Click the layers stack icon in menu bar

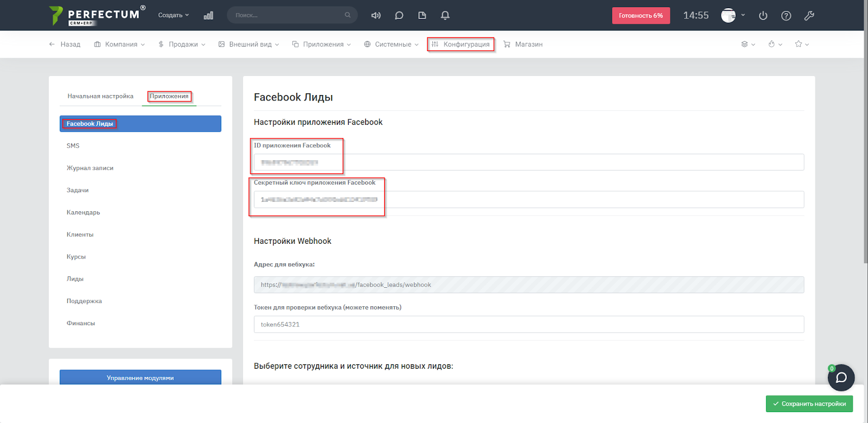point(745,44)
